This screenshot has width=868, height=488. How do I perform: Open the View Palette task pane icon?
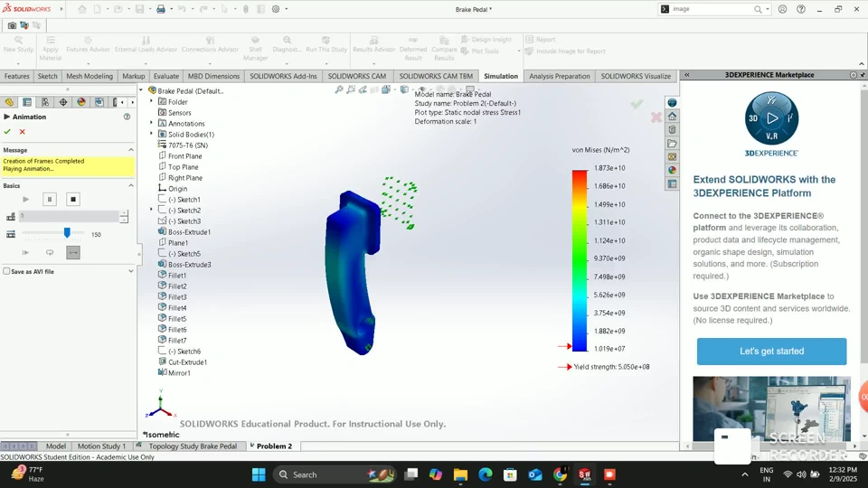(672, 156)
